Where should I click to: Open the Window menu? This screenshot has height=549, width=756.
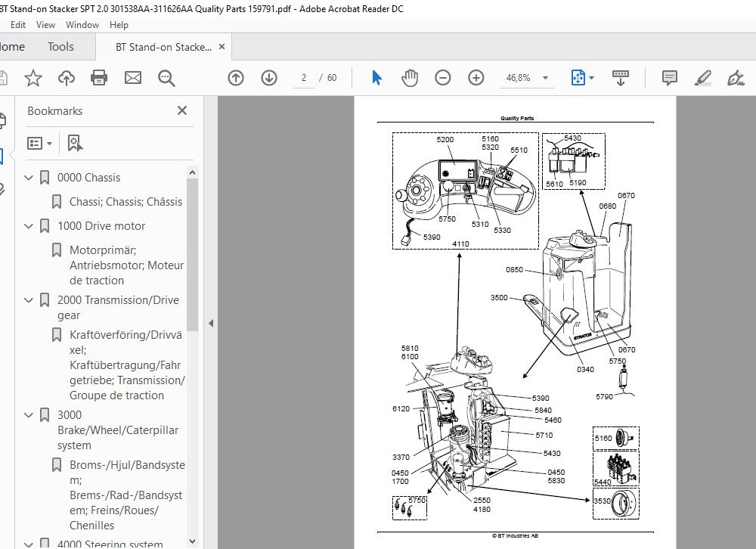(82, 24)
